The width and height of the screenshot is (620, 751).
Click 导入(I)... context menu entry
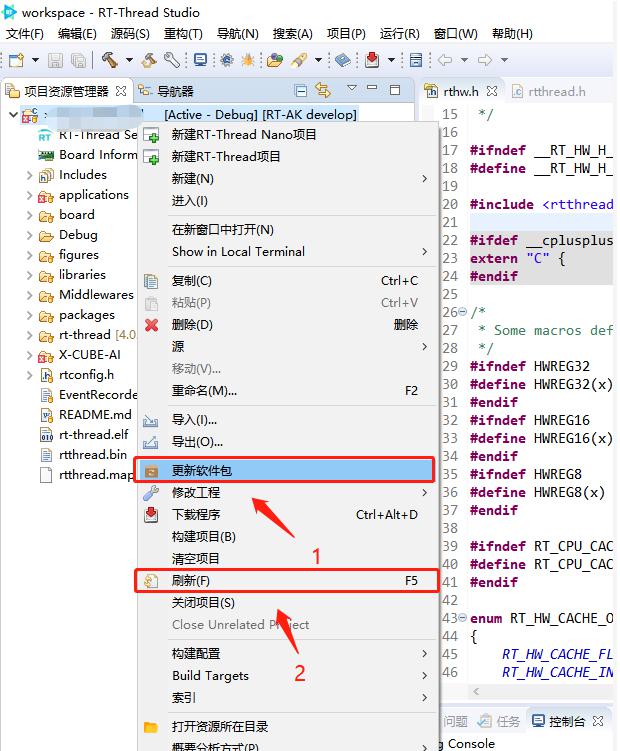pos(289,420)
